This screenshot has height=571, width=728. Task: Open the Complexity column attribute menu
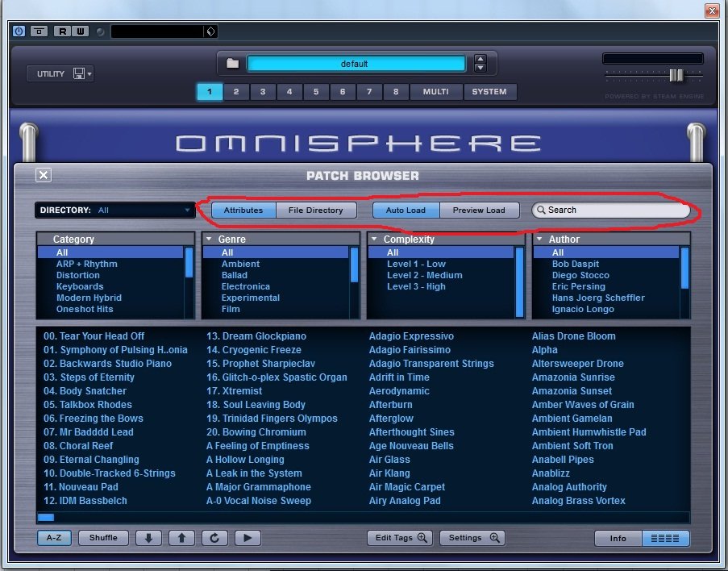coord(374,239)
